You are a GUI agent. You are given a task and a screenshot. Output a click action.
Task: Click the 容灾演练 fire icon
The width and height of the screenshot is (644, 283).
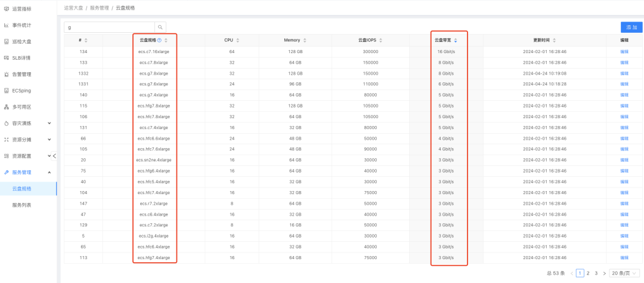pyautogui.click(x=6, y=124)
